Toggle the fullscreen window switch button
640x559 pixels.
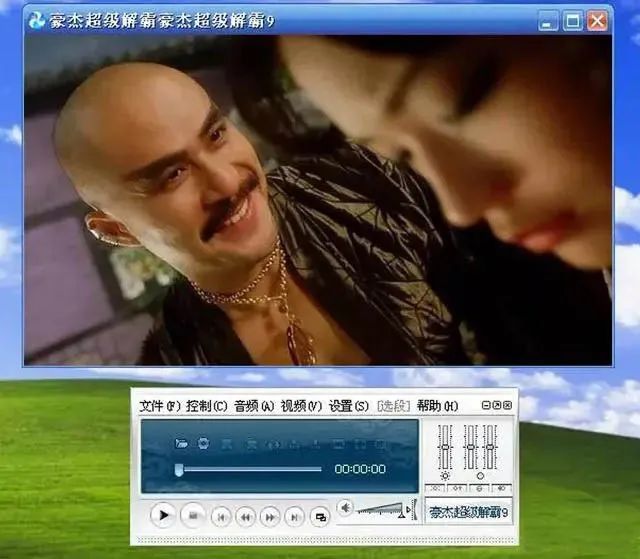tap(320, 517)
